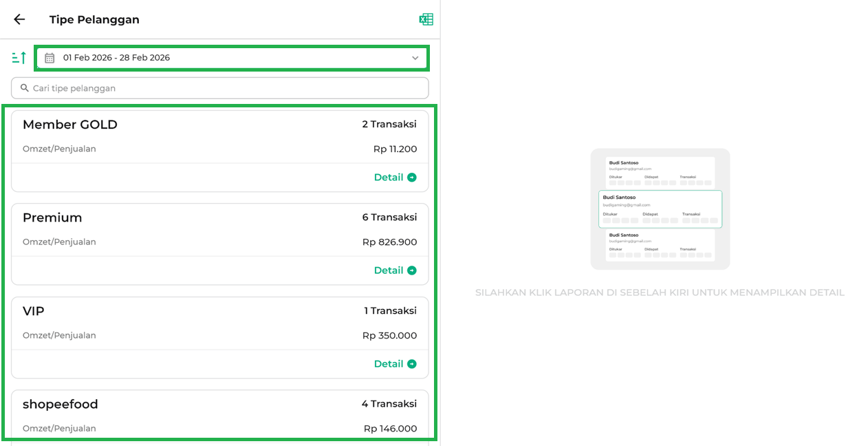Expand the date range chevron
Image resolution: width=868 pixels, height=446 pixels.
coord(415,58)
